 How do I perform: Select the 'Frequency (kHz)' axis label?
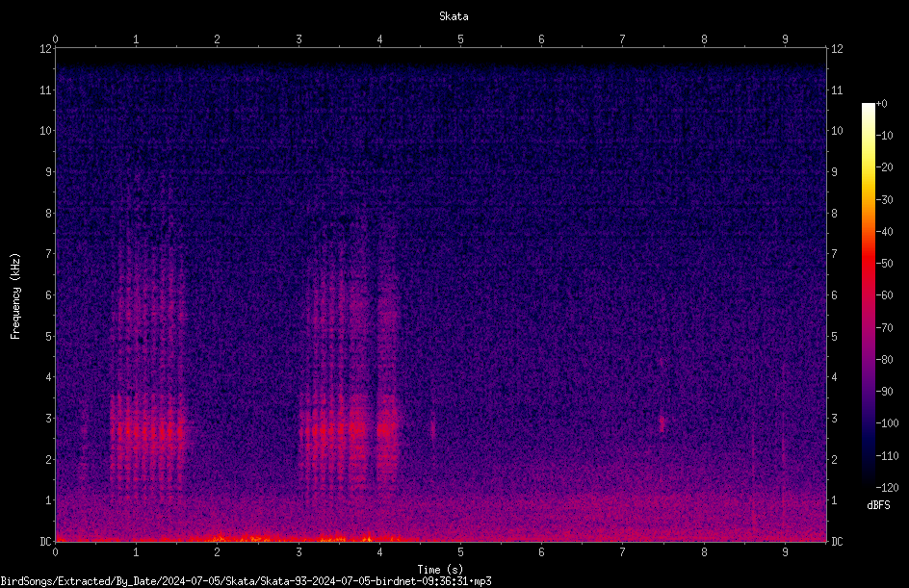[15, 296]
